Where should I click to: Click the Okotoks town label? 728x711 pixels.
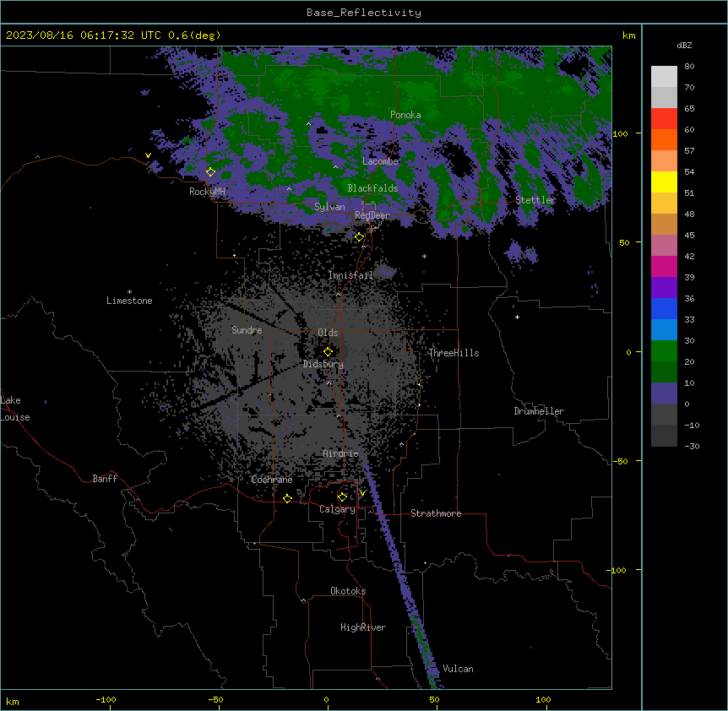coord(348,591)
